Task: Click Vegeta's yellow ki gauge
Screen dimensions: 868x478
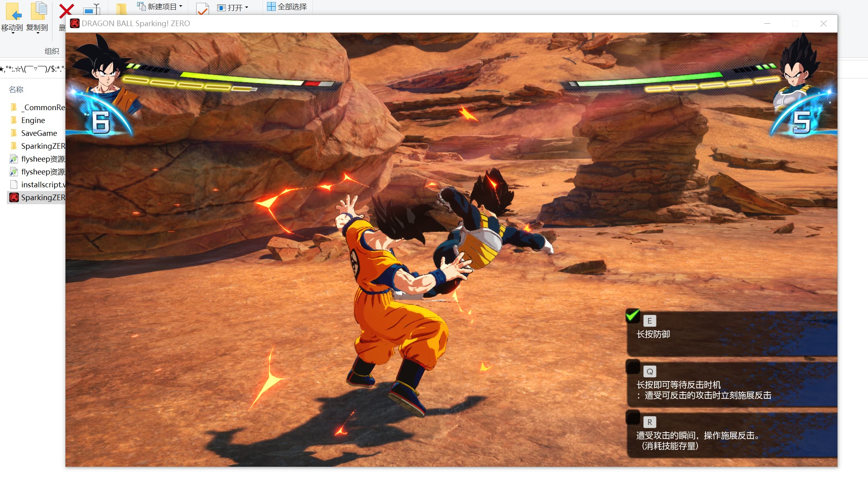Action: point(712,84)
